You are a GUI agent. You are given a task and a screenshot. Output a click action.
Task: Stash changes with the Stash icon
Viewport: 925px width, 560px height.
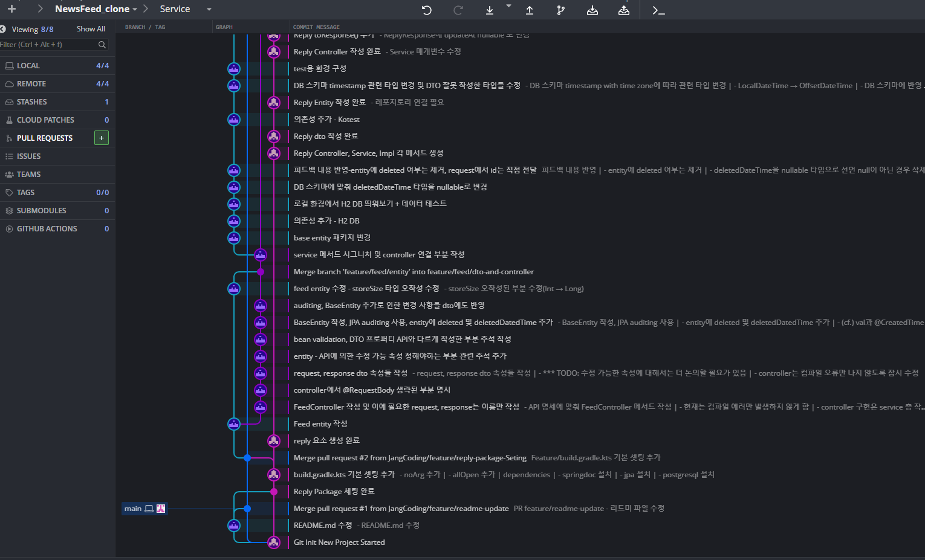pyautogui.click(x=592, y=10)
